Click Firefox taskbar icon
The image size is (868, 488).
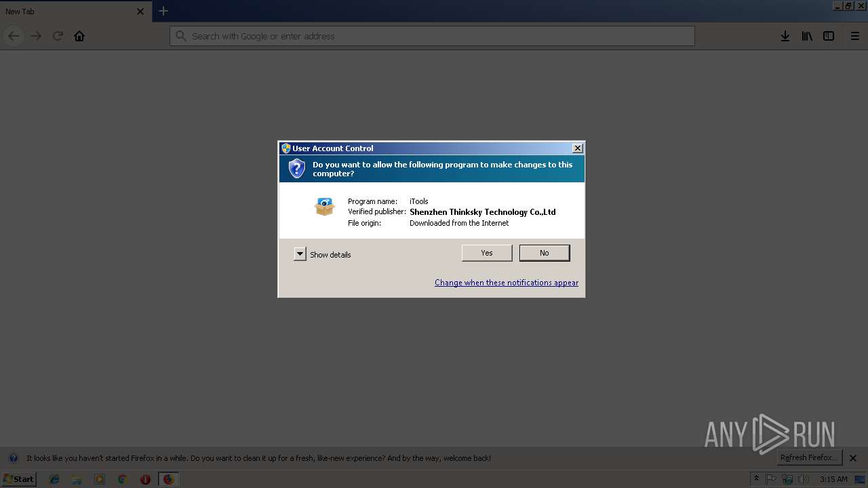tap(168, 479)
